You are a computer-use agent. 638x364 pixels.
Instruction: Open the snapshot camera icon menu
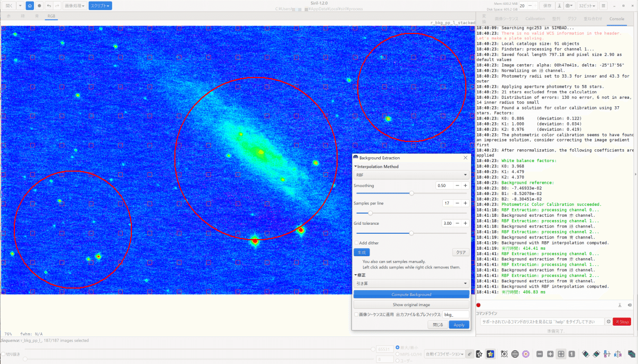[x=569, y=5]
